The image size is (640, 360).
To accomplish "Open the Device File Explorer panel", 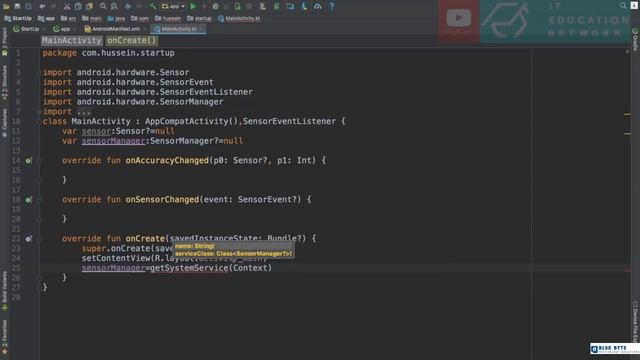I will (635, 321).
